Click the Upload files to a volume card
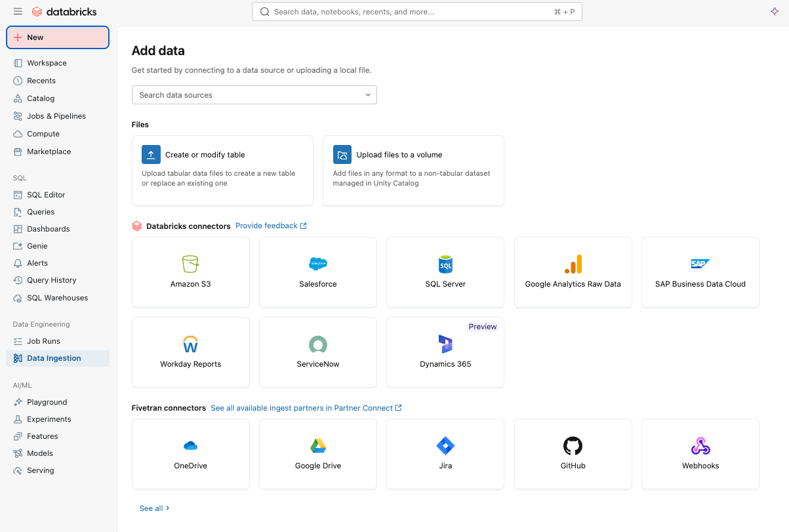Screen dimensions: 789x532 pyautogui.click(x=413, y=171)
